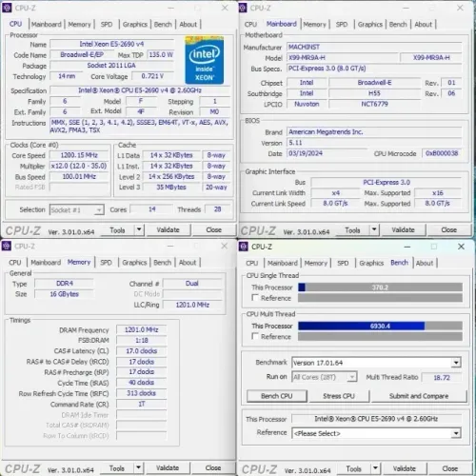The image size is (476, 476).
Task: Click Tools button in the CPU tab window
Action: (x=117, y=229)
